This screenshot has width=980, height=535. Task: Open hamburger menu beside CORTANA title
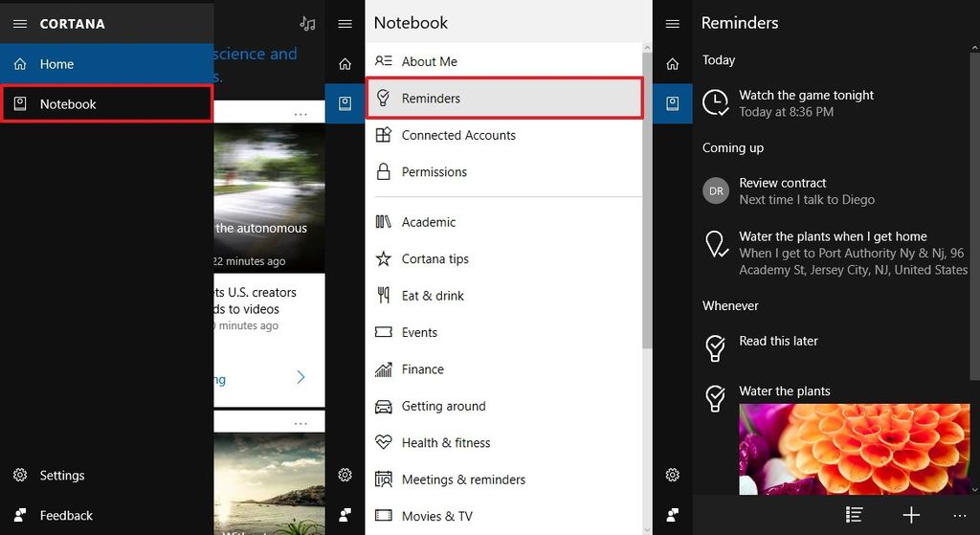[20, 24]
